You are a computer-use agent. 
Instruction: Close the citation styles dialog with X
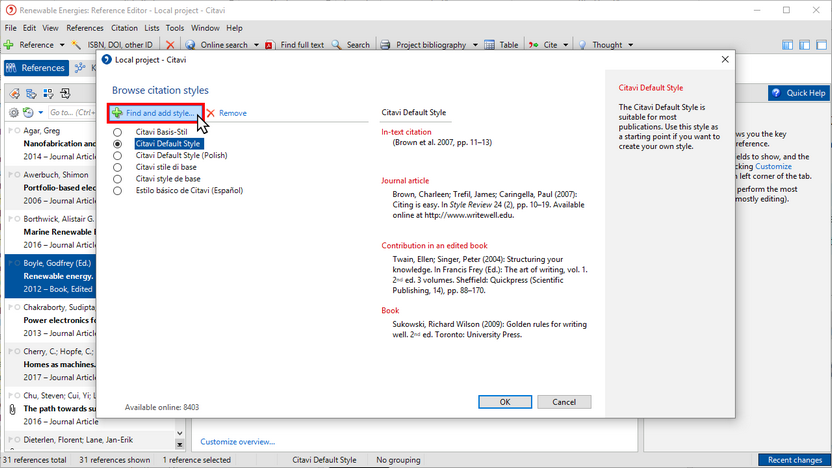click(725, 59)
